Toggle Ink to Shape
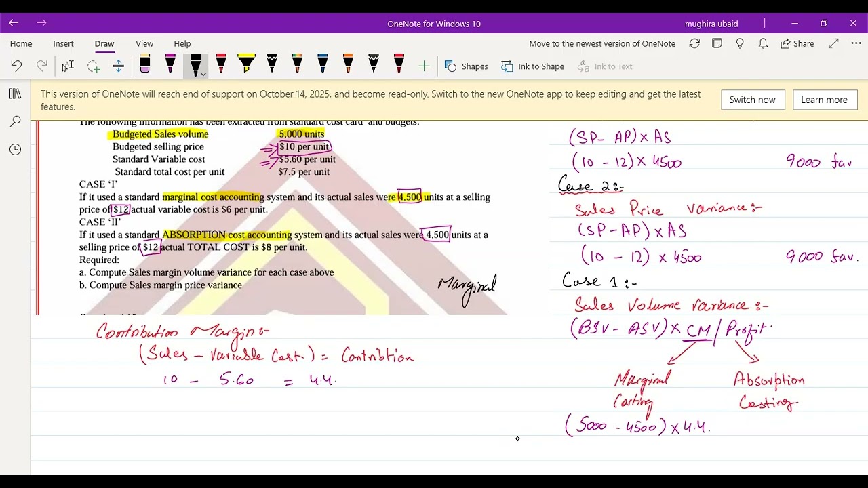 click(533, 66)
